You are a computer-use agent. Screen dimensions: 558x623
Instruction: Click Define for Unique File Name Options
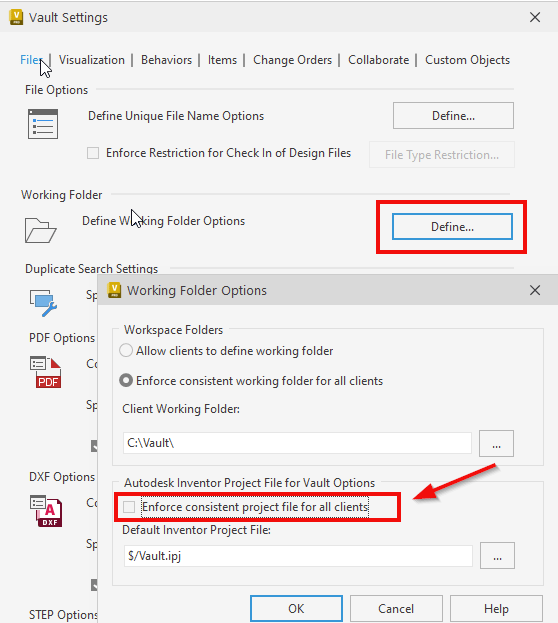click(x=453, y=116)
